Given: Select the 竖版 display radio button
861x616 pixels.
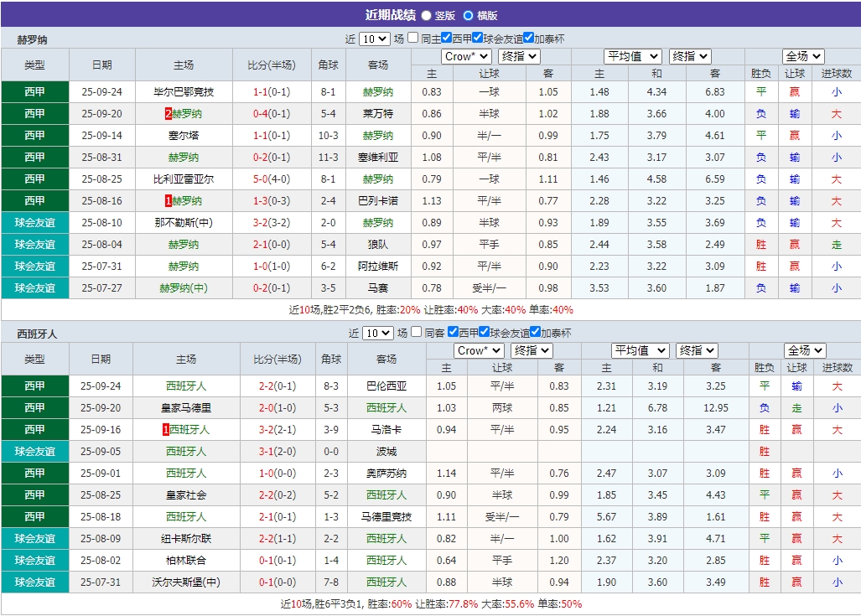Looking at the screenshot, I should coord(426,14).
